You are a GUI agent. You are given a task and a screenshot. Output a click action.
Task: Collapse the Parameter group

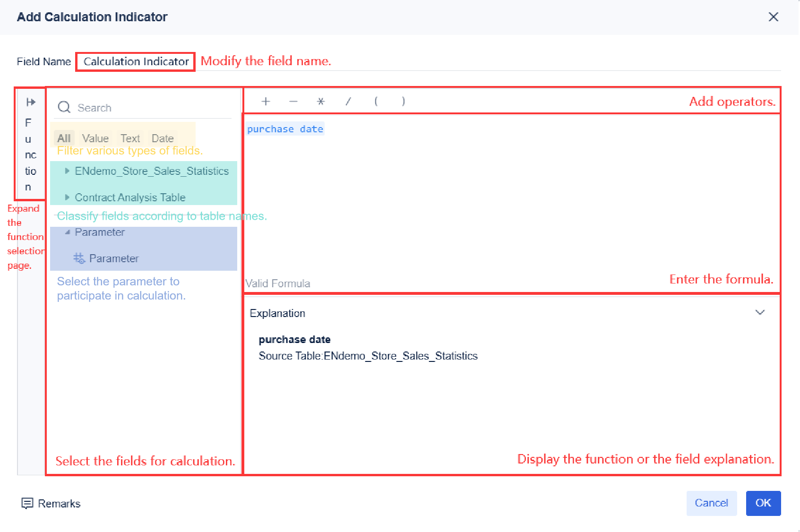point(68,232)
